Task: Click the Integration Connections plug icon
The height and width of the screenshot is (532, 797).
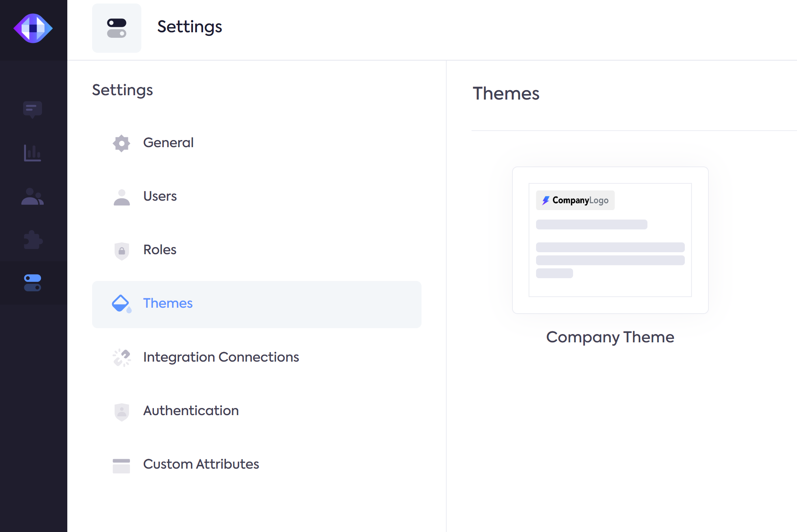Action: tap(122, 358)
